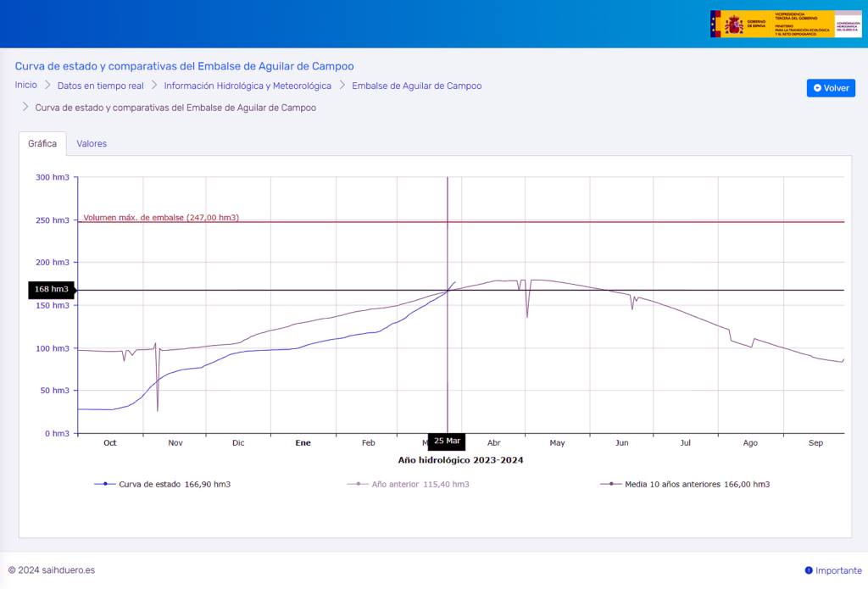Select the Gráfica tab
The height and width of the screenshot is (589, 868).
pos(42,144)
